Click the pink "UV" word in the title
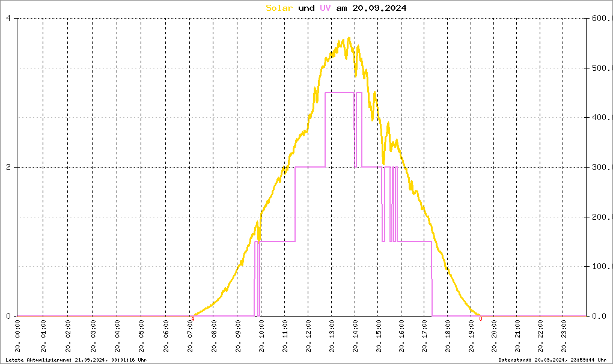613x364 pixels. point(325,8)
